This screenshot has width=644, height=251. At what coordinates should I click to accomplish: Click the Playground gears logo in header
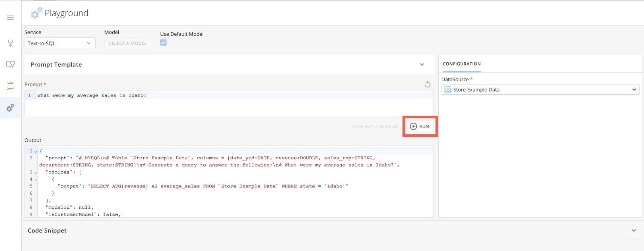pyautogui.click(x=36, y=13)
